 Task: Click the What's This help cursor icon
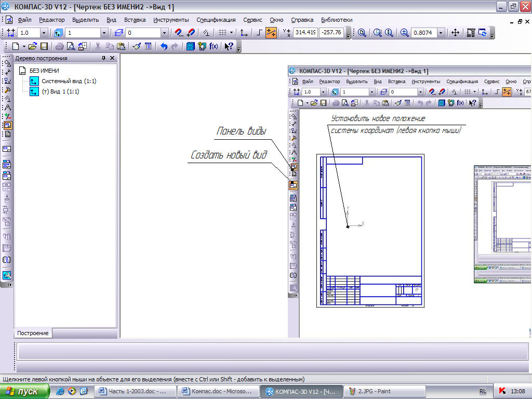point(229,46)
